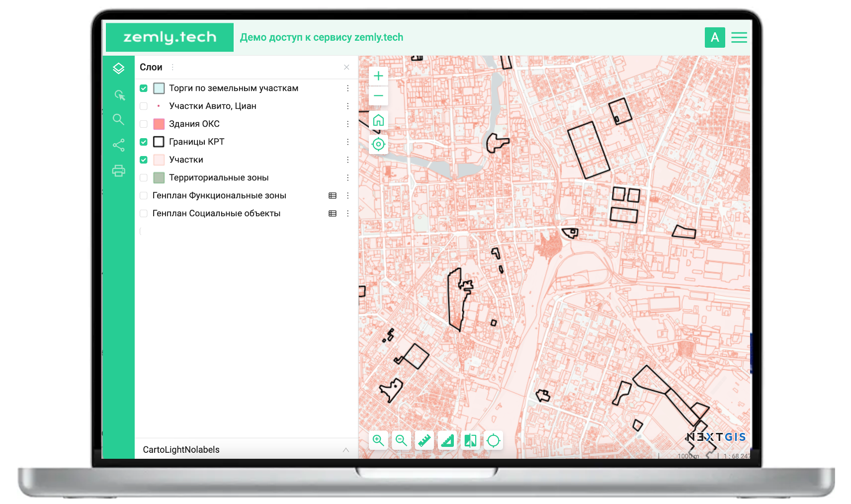Enable Участки Авито, Циан layer
Image resolution: width=851 pixels, height=504 pixels.
point(144,106)
